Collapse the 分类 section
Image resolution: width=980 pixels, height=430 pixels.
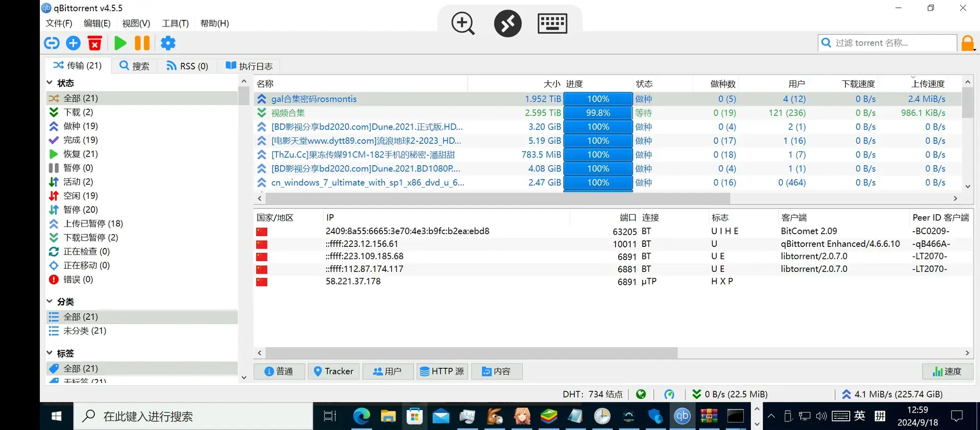[50, 301]
